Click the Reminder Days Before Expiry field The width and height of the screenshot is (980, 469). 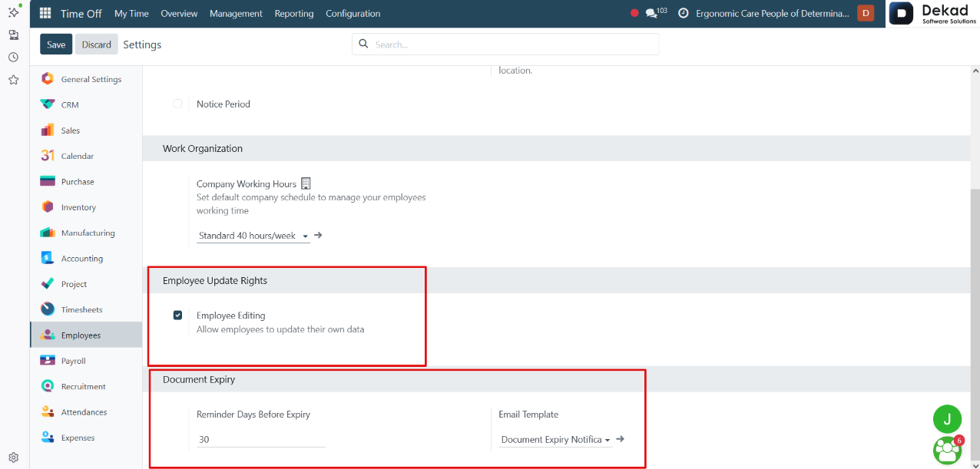[x=261, y=440]
